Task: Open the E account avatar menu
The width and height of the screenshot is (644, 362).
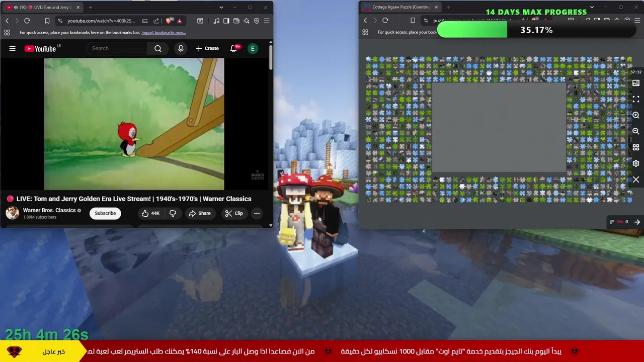Action: pyautogui.click(x=253, y=48)
